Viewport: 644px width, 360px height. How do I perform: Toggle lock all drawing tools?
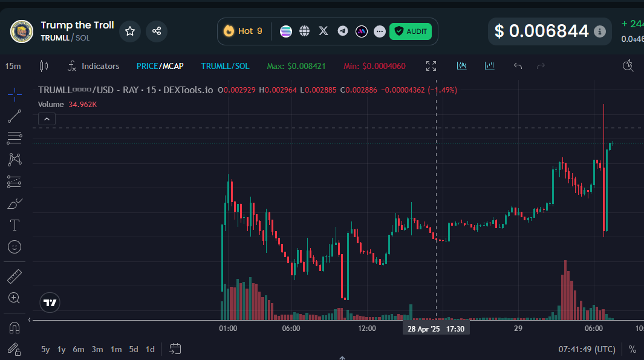click(x=15, y=349)
